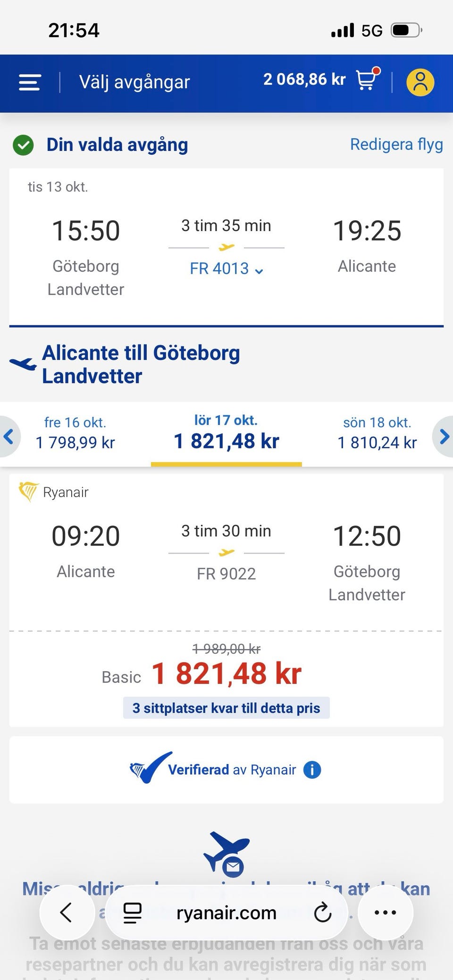
Task: Open the browser three-dots menu
Action: (385, 912)
